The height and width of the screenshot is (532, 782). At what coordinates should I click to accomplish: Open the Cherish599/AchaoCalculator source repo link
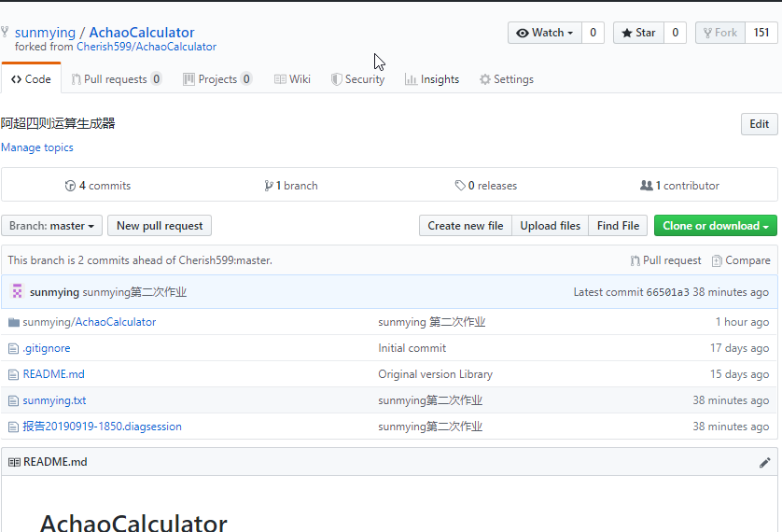tap(147, 47)
